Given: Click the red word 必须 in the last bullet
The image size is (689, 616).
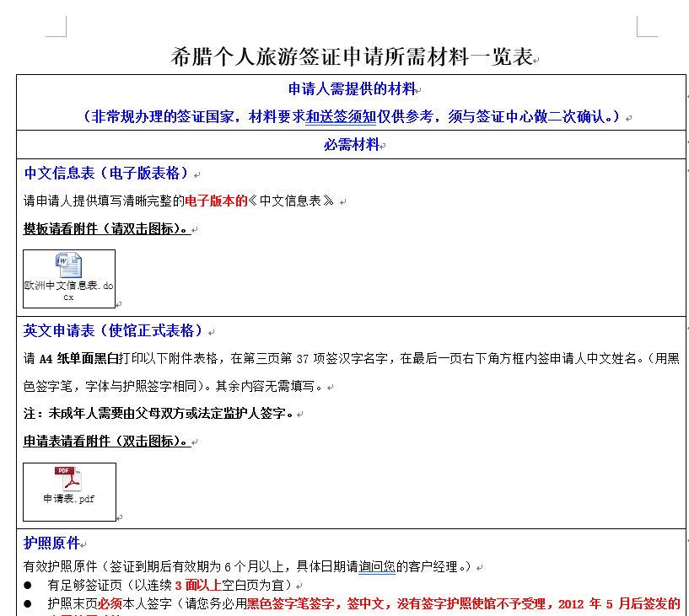Looking at the screenshot, I should click(x=110, y=603).
